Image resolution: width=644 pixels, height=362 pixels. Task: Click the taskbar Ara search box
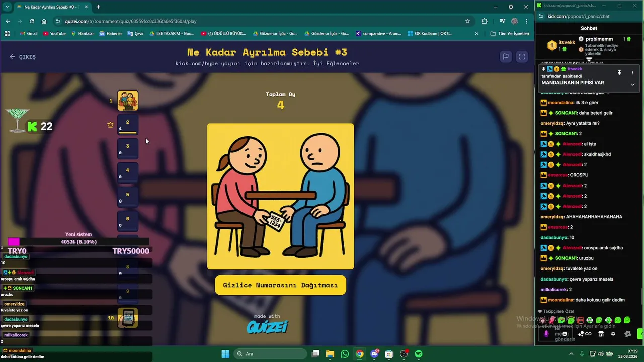pos(271,354)
